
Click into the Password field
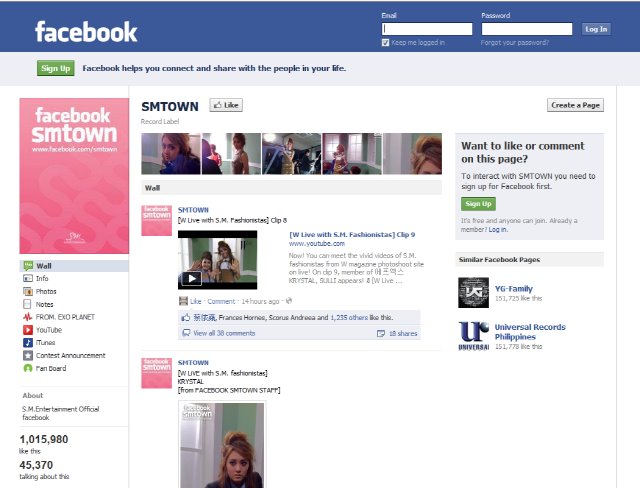527,29
